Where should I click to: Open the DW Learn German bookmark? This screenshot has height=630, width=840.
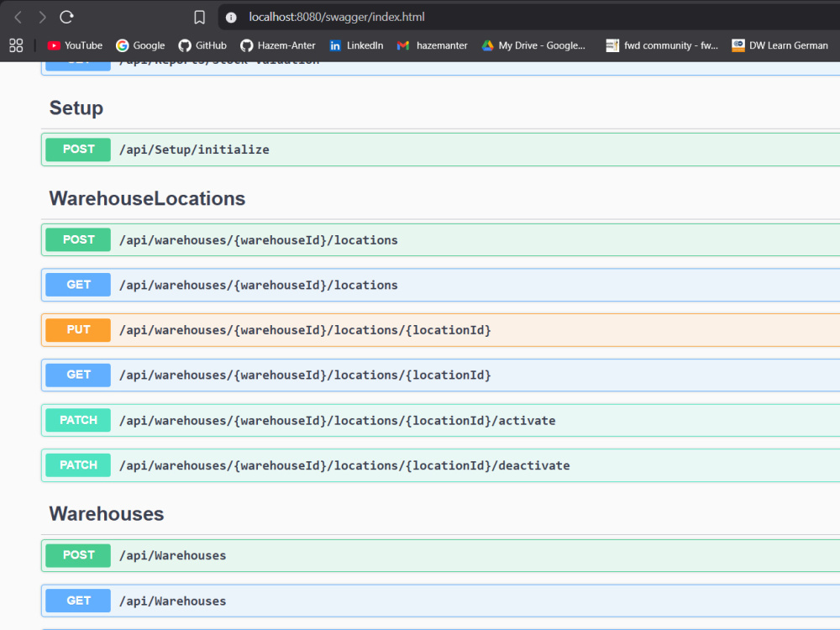780,45
